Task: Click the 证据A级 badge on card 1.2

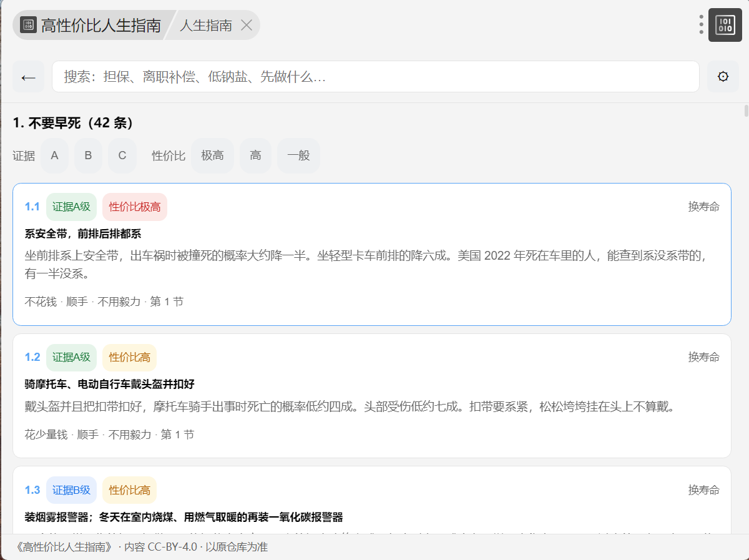Action: pos(72,357)
